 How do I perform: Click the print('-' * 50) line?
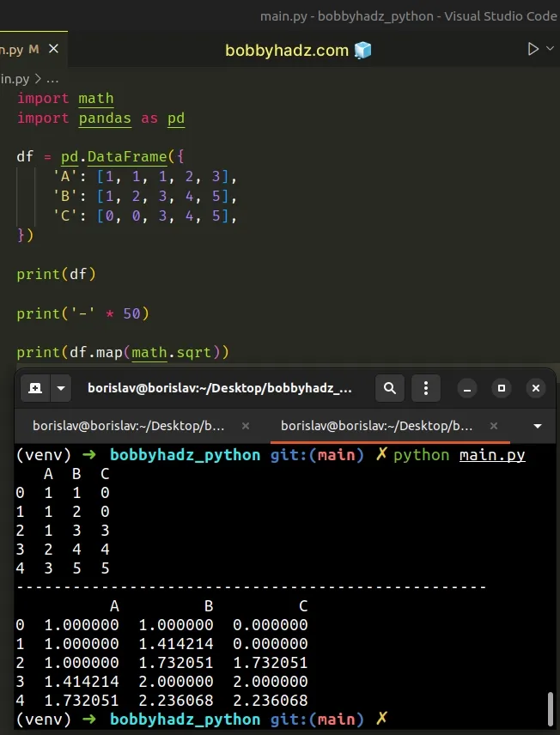83,313
